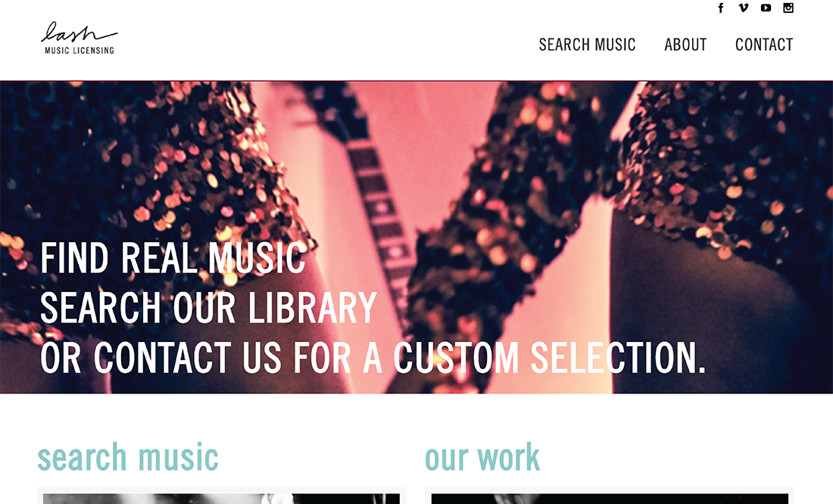This screenshot has width=833, height=504.
Task: Click the teal search music heading
Action: click(x=127, y=457)
